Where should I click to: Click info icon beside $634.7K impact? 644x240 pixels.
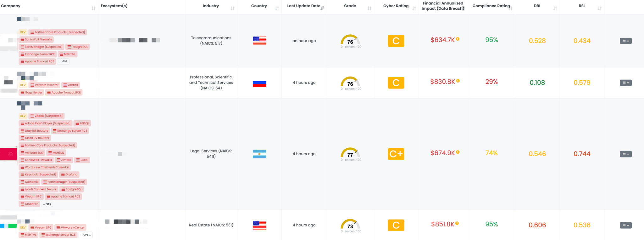point(458,39)
